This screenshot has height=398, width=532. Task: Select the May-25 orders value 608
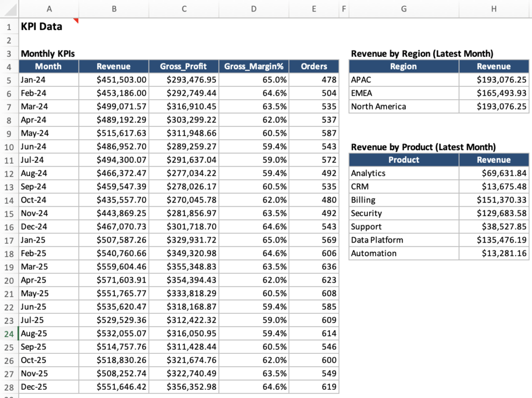tap(314, 294)
